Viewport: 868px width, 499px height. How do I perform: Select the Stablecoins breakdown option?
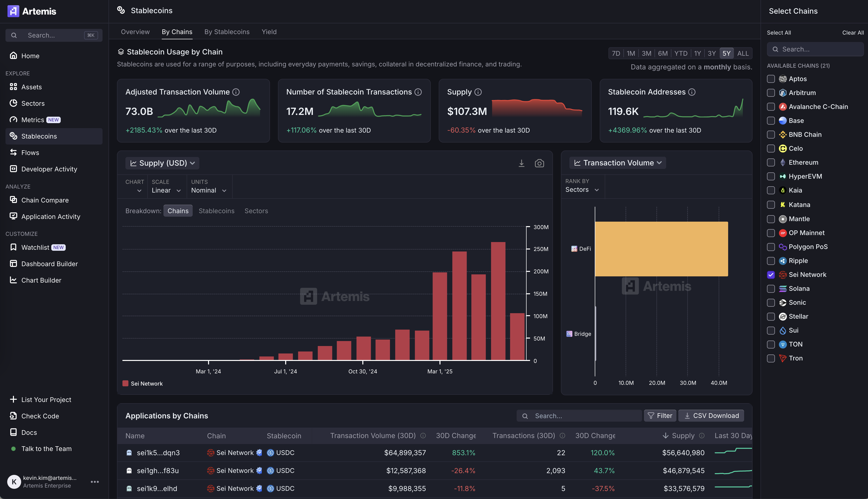[x=217, y=211]
